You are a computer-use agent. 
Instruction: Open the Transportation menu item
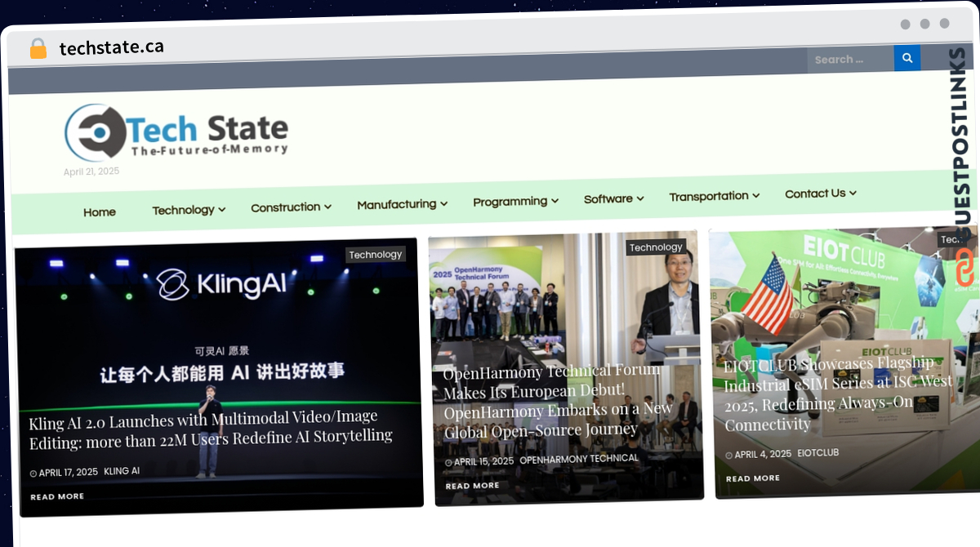709,196
